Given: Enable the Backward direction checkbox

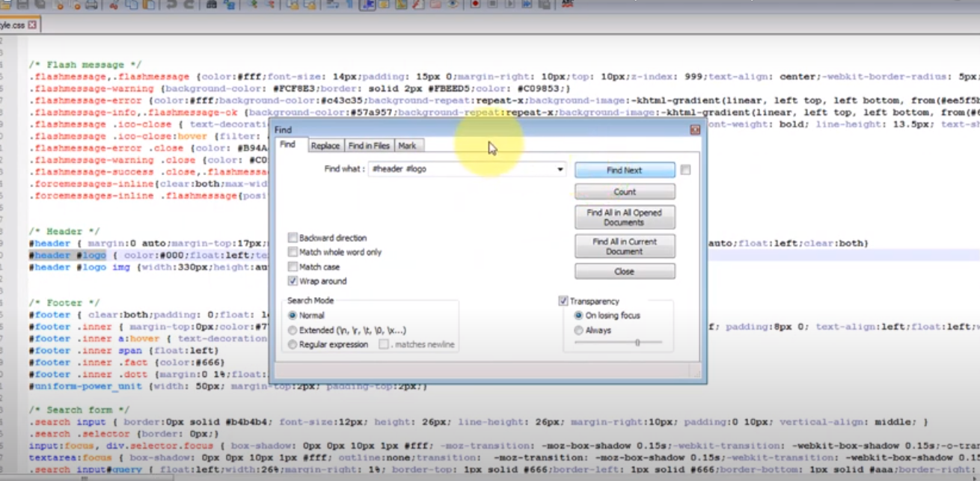Looking at the screenshot, I should point(293,238).
